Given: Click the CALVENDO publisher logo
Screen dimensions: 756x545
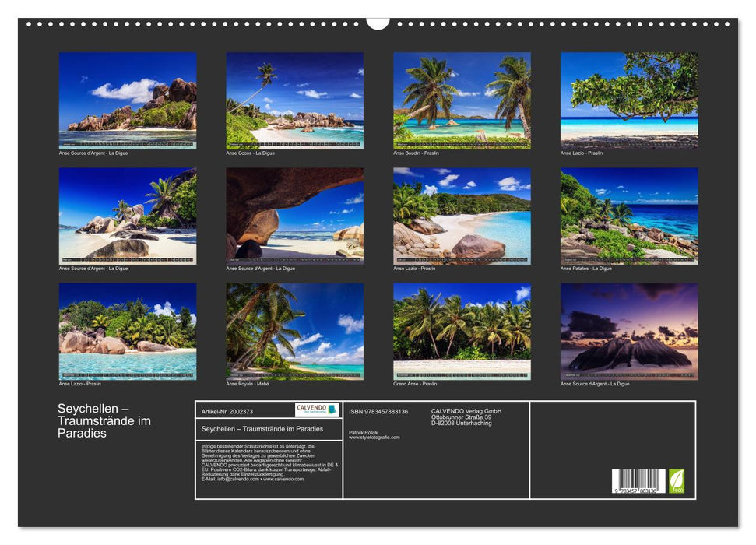Looking at the screenshot, I should point(314,410).
